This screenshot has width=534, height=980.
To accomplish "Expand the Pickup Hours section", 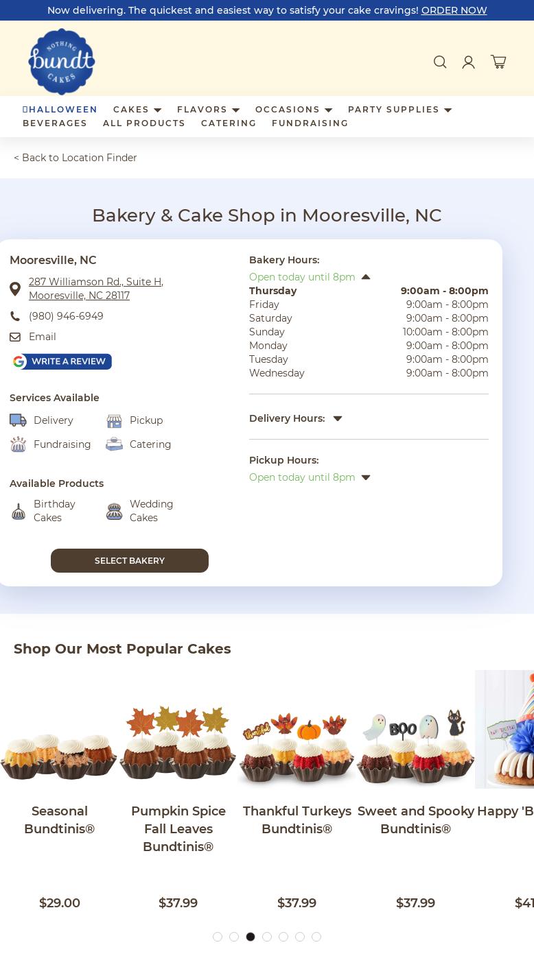I will coord(366,477).
